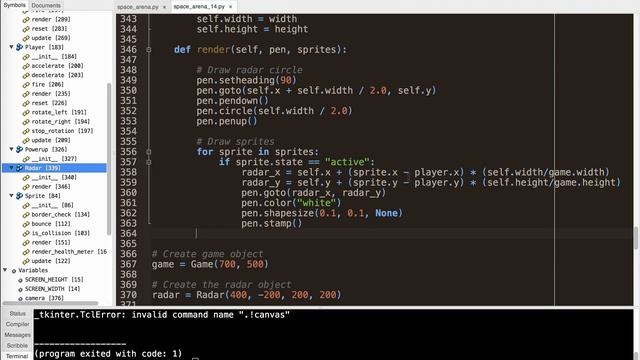Viewport: 640px width, 360px height.
Task: Click 'program exited with code: 1' text
Action: point(108,353)
